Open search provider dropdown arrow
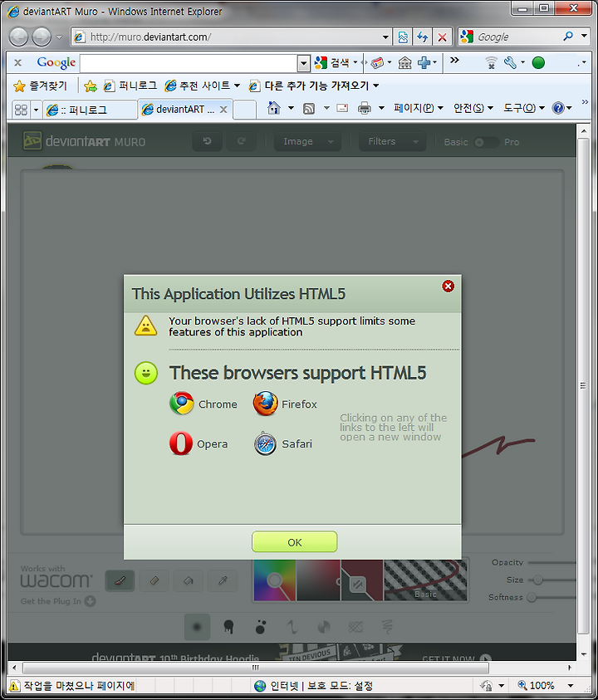Image resolution: width=598 pixels, height=700 pixels. [584, 37]
